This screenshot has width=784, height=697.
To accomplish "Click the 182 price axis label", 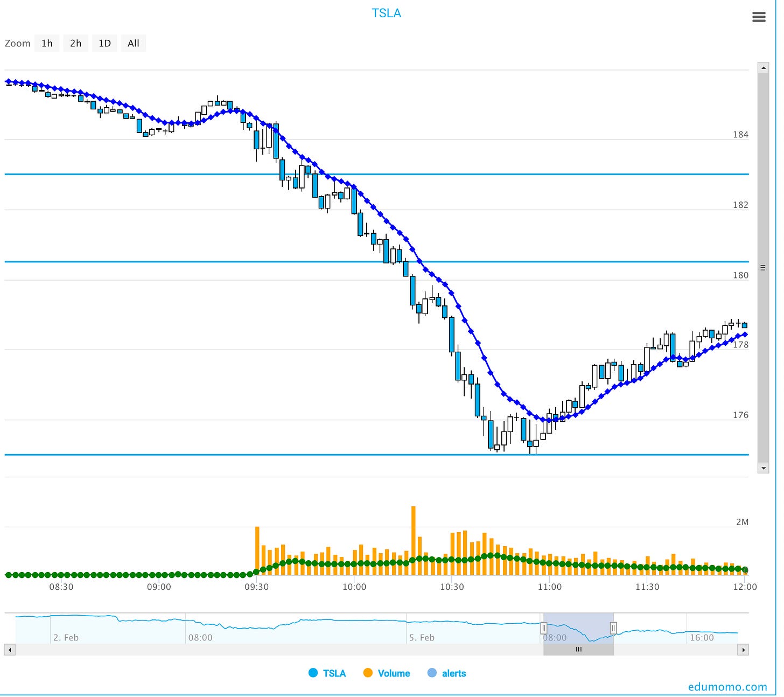I will click(740, 205).
